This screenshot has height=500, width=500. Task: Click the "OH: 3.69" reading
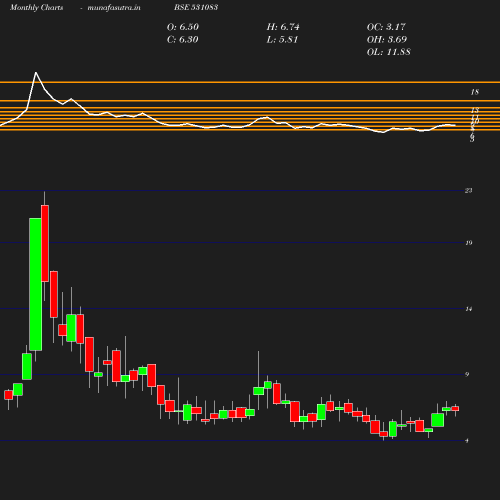point(387,40)
